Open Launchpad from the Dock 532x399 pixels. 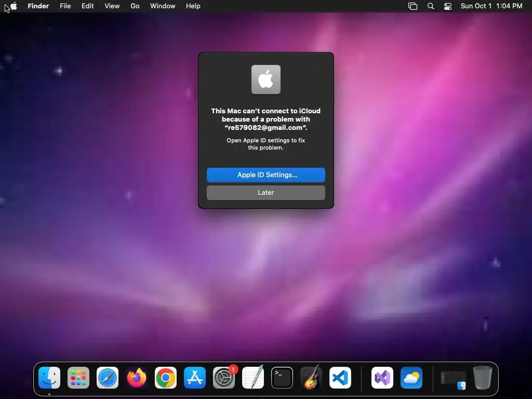78,378
